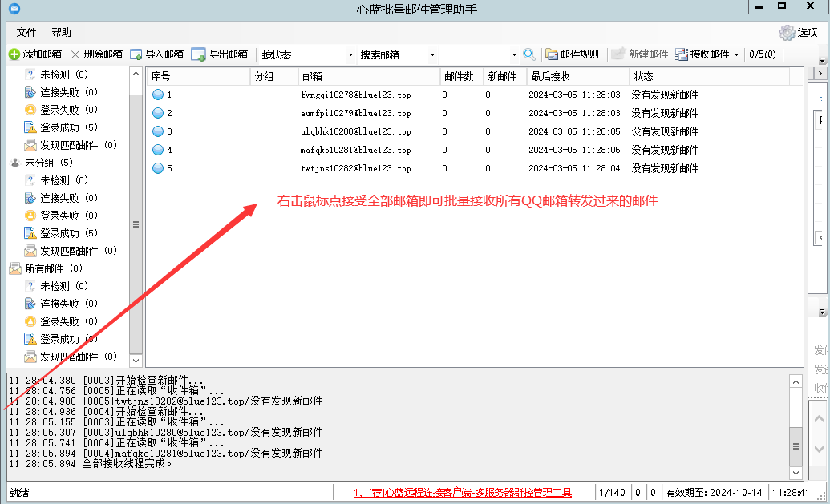This screenshot has height=504, width=830.
Task: Click the magnifier search icon
Action: coord(528,54)
